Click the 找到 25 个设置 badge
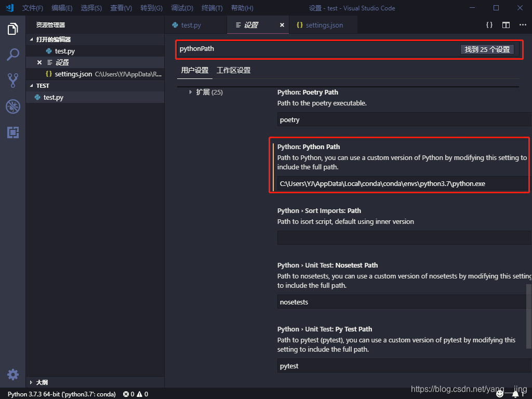 [x=487, y=49]
